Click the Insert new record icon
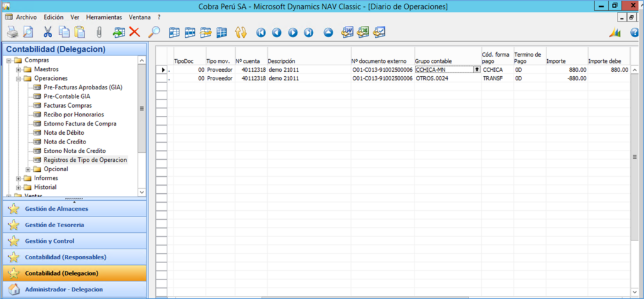Screen dimensions: 644x299 point(119,32)
